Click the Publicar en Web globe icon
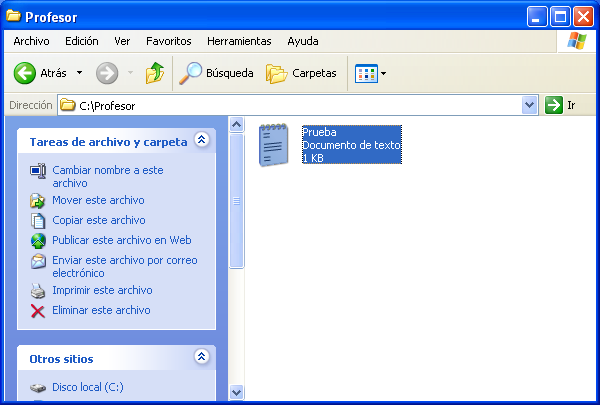Image resolution: width=600 pixels, height=405 pixels. [x=38, y=240]
